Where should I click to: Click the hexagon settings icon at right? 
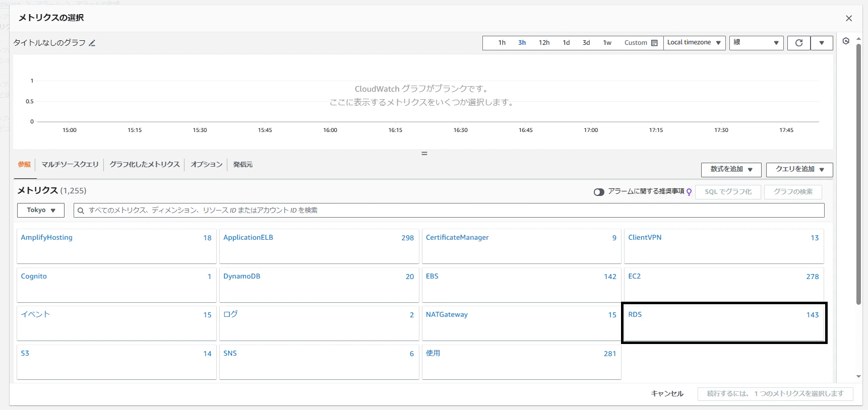tap(846, 41)
